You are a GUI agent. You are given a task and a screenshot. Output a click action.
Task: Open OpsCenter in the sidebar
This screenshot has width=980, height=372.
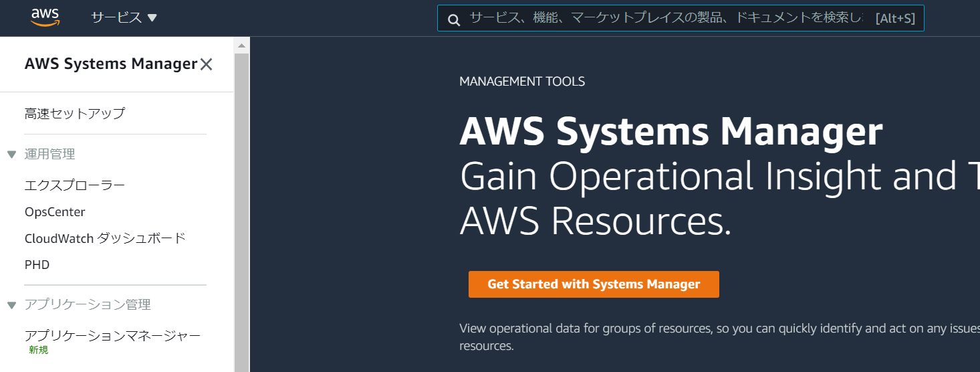point(55,212)
